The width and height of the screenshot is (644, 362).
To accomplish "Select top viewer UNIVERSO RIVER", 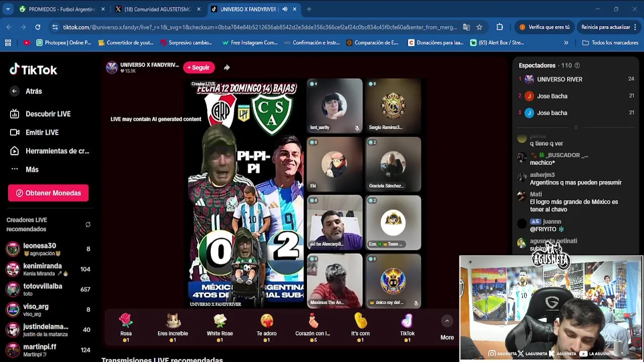I will pos(576,79).
